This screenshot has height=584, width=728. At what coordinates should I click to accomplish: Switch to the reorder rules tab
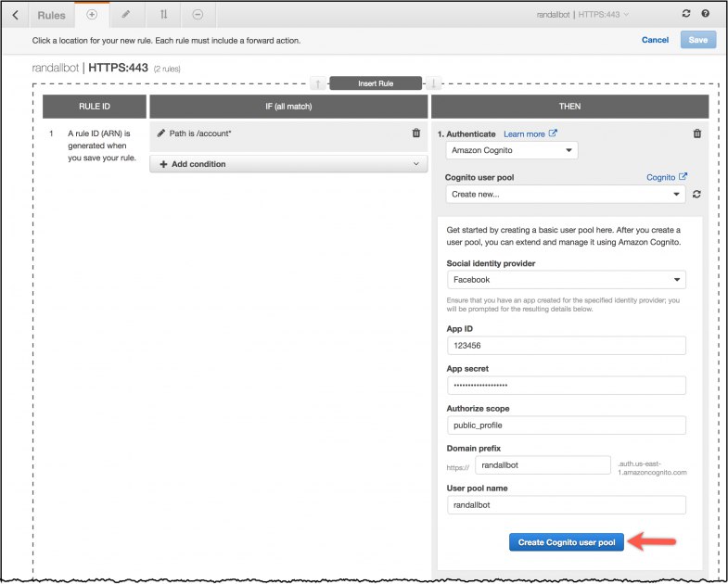(163, 15)
